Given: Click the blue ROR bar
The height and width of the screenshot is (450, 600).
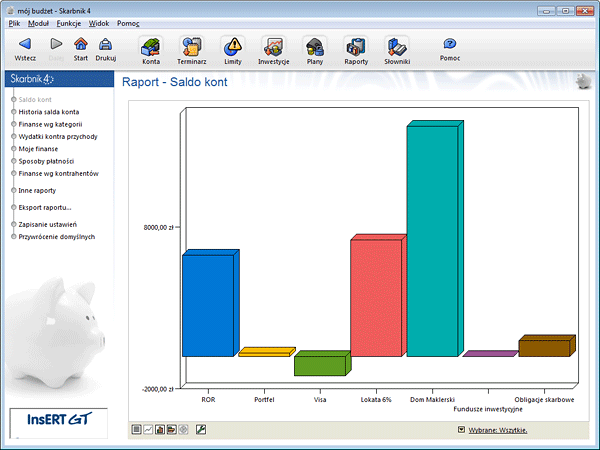Looking at the screenshot, I should 207,305.
